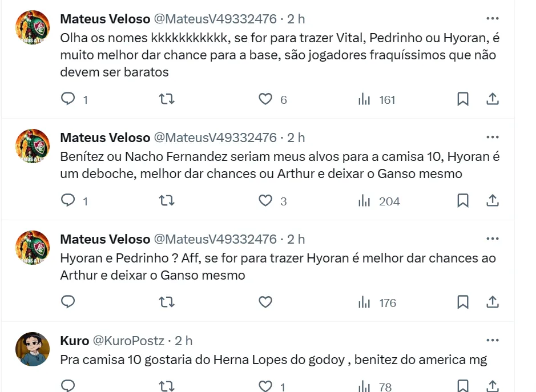Share the tweet with 204 views

tap(492, 201)
